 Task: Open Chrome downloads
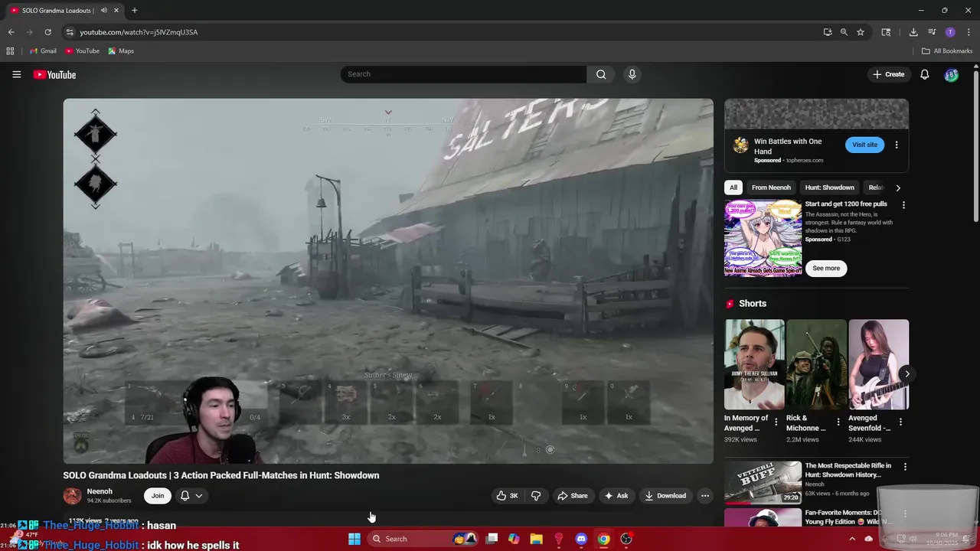tap(913, 32)
